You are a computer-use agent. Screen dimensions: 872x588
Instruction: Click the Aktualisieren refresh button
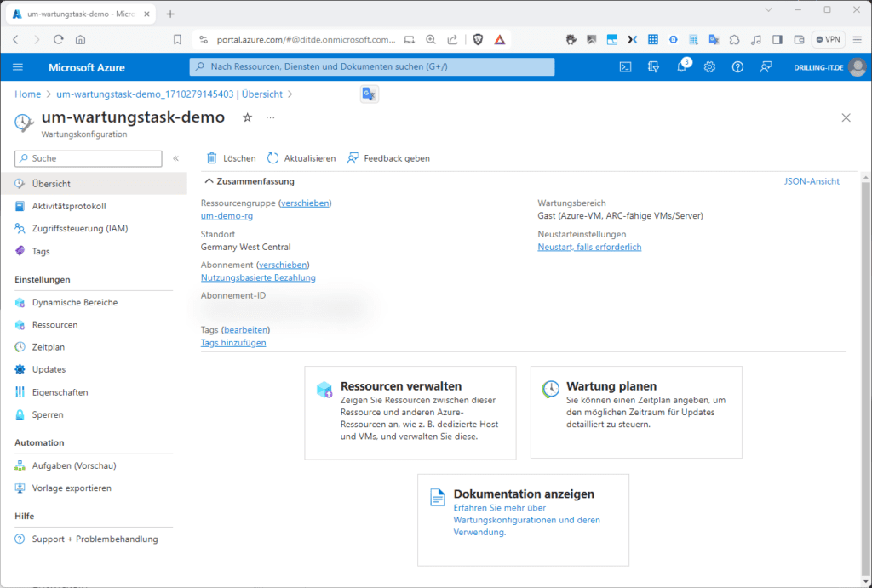[301, 158]
